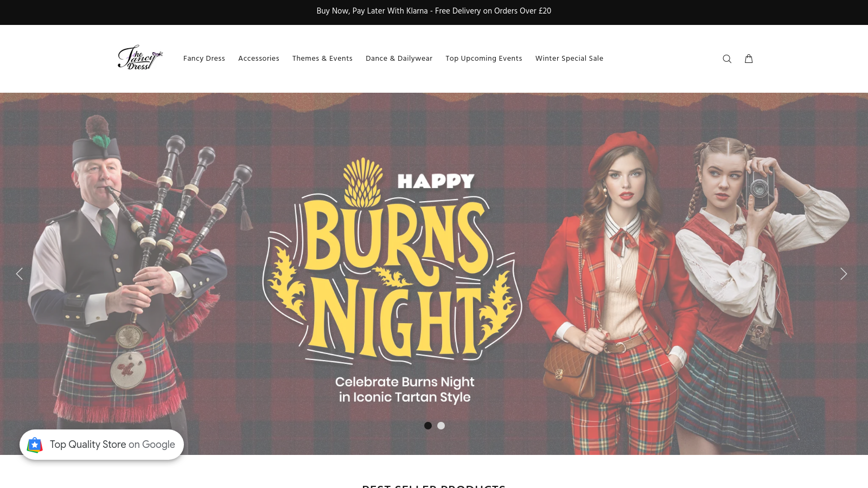The height and width of the screenshot is (488, 868).
Task: Click the Top Quality Store on Google text
Action: [x=112, y=445]
